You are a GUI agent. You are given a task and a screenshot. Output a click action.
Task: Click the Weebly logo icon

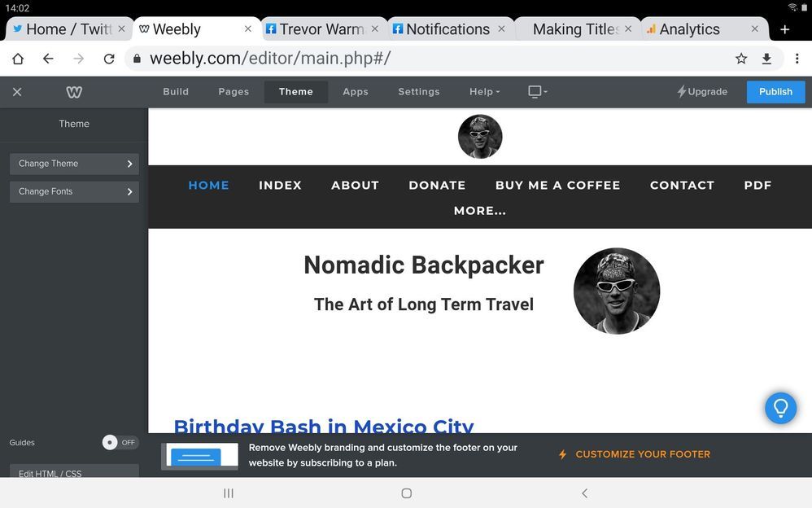(74, 92)
